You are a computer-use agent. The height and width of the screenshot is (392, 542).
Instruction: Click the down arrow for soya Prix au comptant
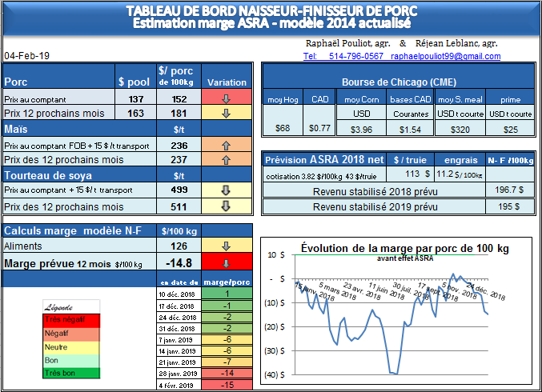click(227, 190)
